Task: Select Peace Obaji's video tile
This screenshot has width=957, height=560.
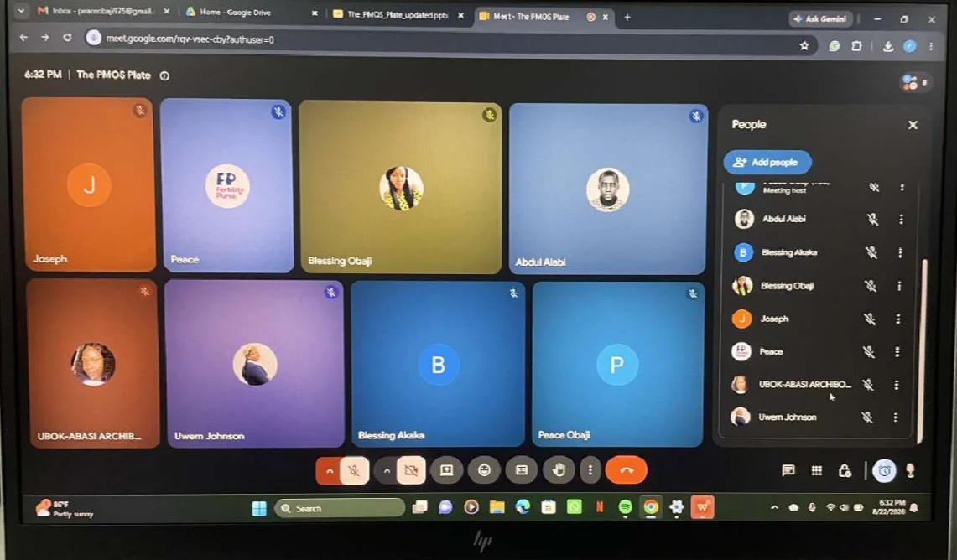Action: point(617,364)
